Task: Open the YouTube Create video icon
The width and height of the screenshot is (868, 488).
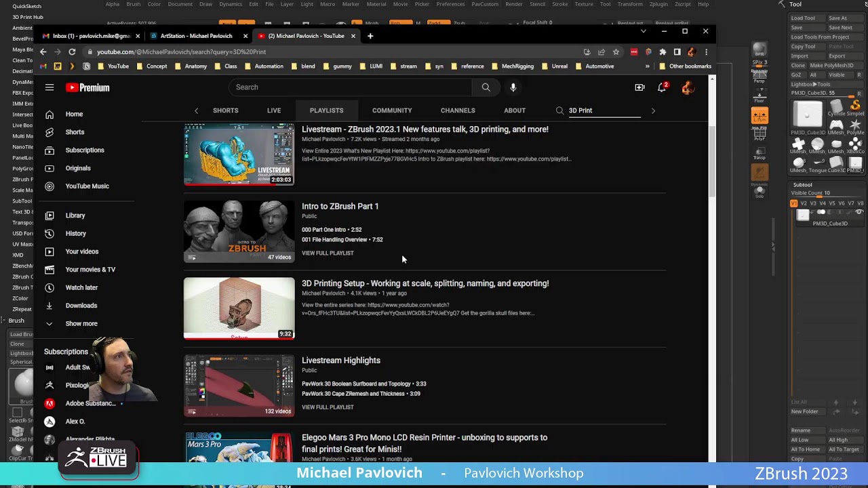Action: (x=639, y=87)
